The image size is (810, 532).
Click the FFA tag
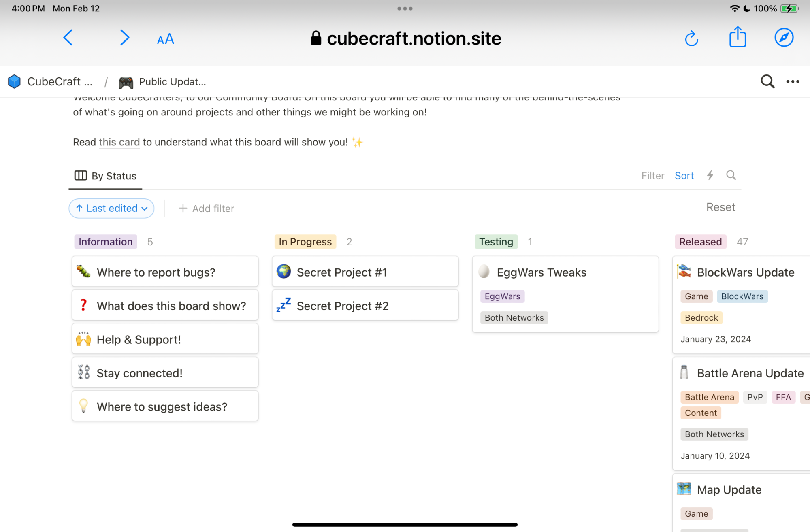783,397
